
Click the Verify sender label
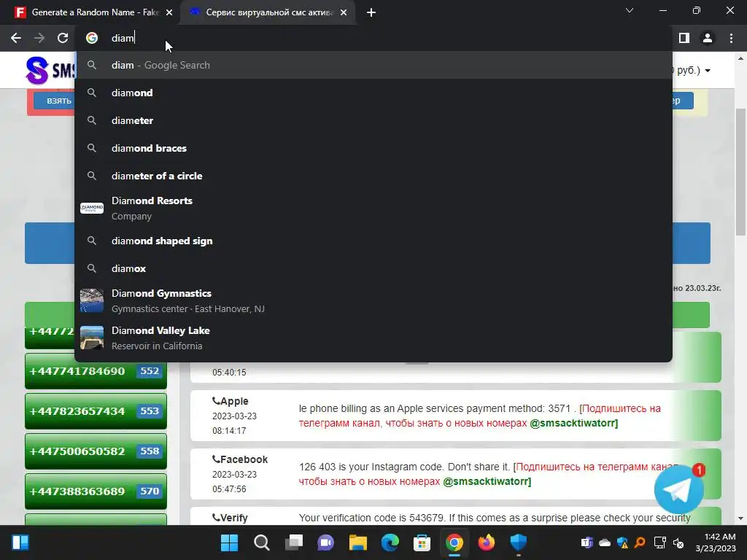click(x=230, y=518)
